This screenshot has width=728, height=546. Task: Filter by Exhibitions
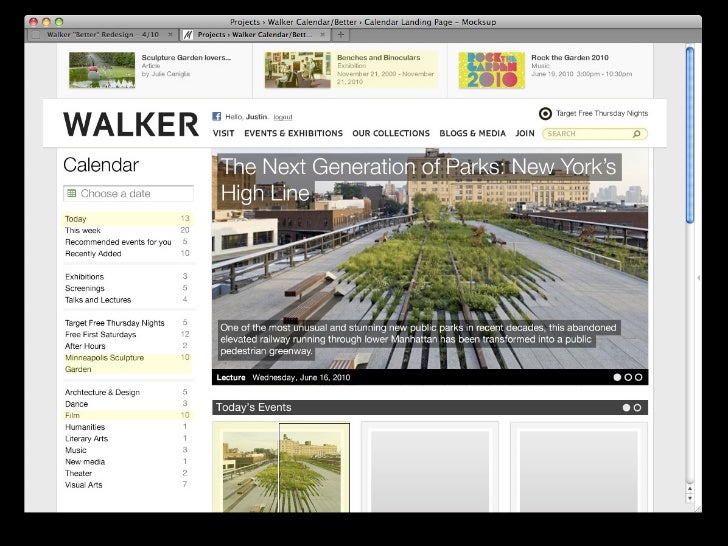tap(127, 277)
